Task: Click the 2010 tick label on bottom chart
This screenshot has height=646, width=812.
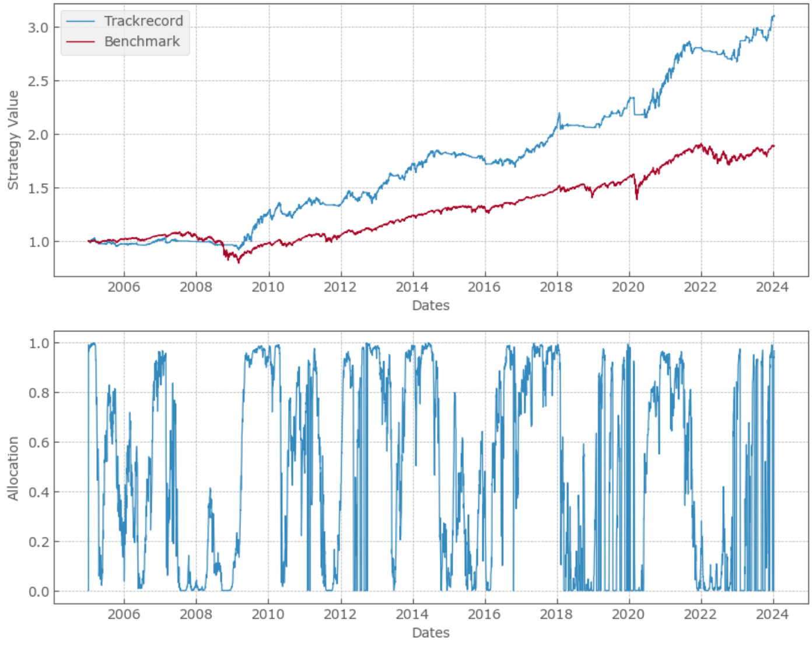Action: [x=268, y=614]
